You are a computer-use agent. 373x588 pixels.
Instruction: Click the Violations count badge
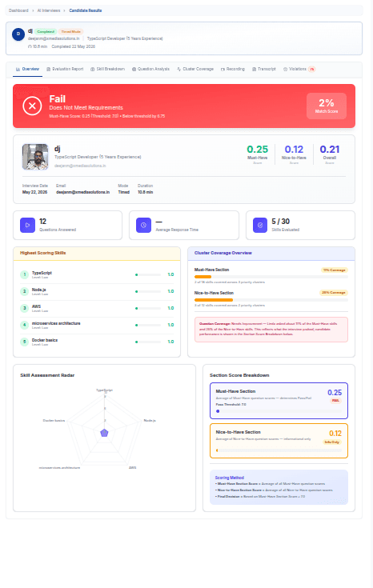pos(312,69)
